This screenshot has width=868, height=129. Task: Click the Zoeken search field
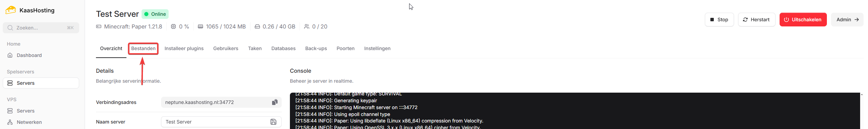[x=41, y=28]
